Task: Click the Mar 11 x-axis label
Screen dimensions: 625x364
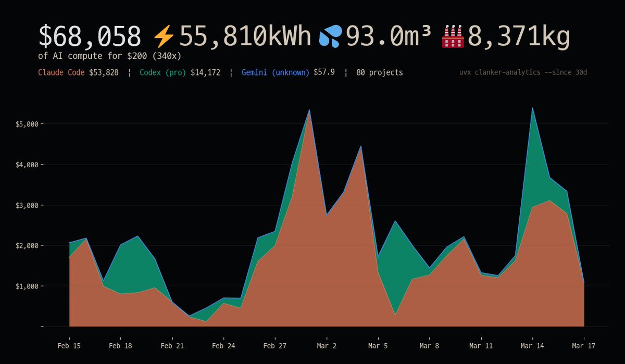Action: click(481, 345)
